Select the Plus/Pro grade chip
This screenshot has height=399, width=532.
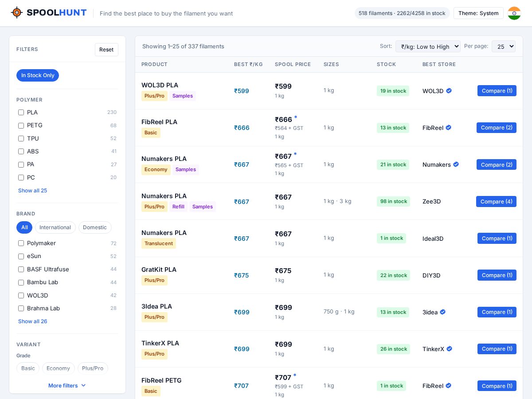coord(93,368)
